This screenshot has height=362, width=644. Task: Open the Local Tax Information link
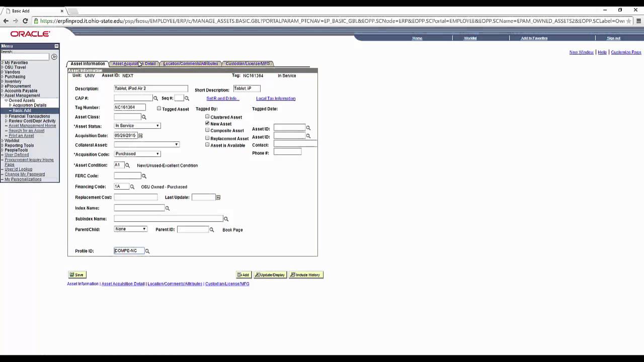coord(276,99)
